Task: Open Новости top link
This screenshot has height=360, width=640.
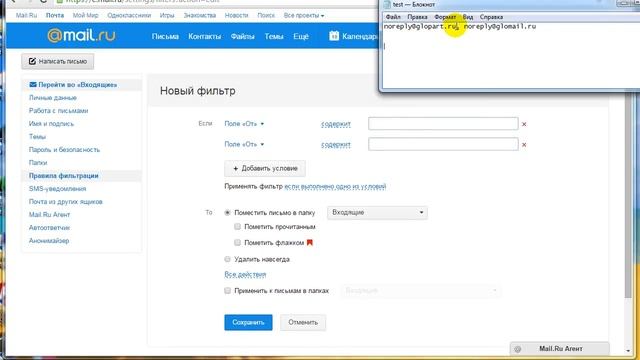Action: tap(236, 16)
